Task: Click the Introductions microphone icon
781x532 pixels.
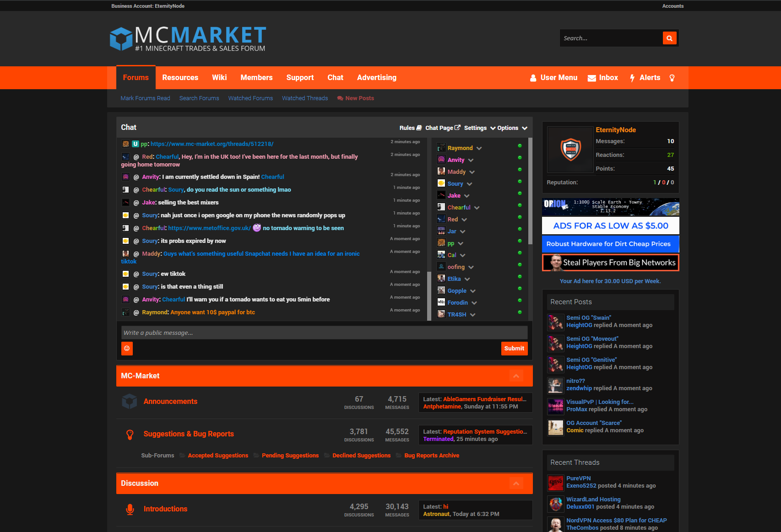Action: pyautogui.click(x=130, y=509)
